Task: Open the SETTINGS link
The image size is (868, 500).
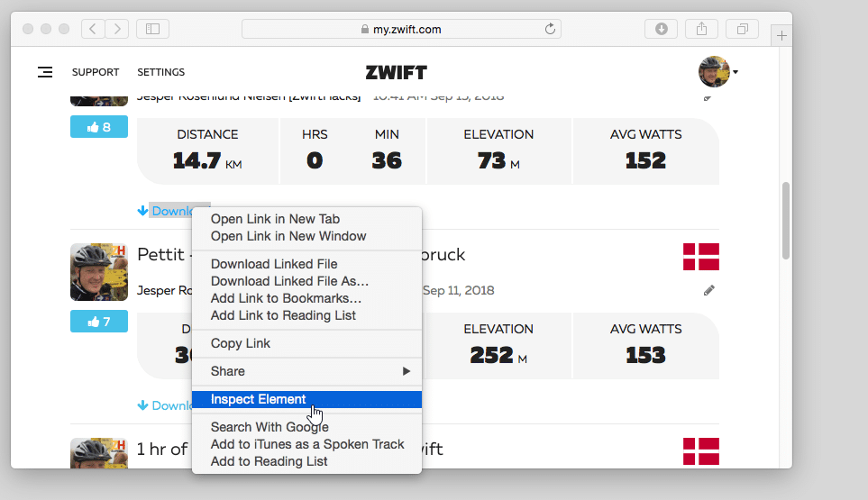Action: tap(161, 72)
